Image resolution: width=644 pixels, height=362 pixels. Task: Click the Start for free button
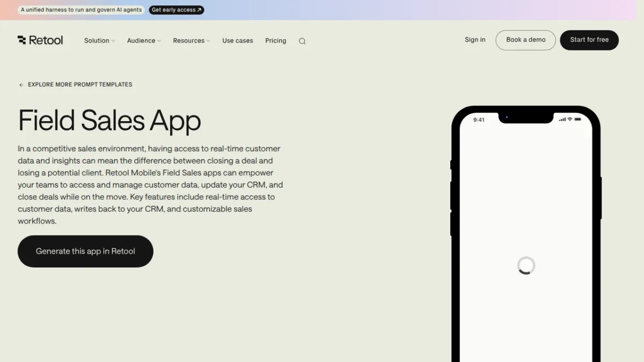tap(589, 40)
